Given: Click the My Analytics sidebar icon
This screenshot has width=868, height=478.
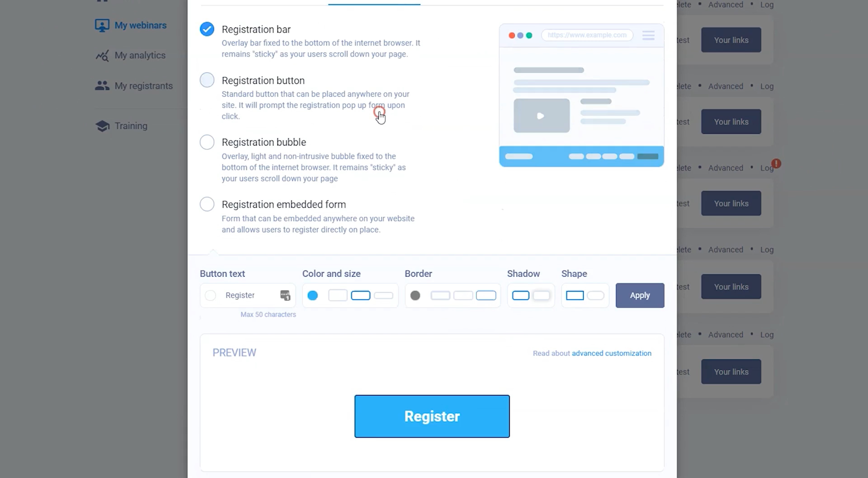Looking at the screenshot, I should click(x=101, y=55).
